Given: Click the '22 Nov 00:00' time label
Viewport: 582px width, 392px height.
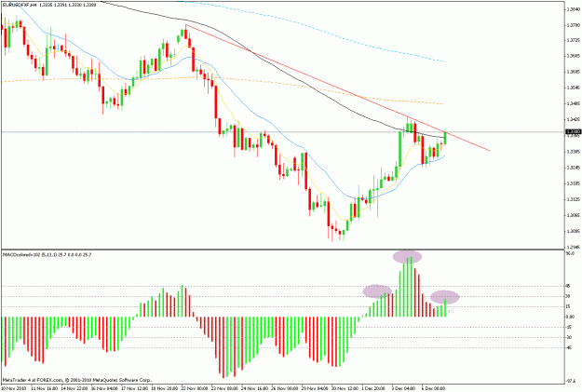Looking at the screenshot, I should coord(196,388).
